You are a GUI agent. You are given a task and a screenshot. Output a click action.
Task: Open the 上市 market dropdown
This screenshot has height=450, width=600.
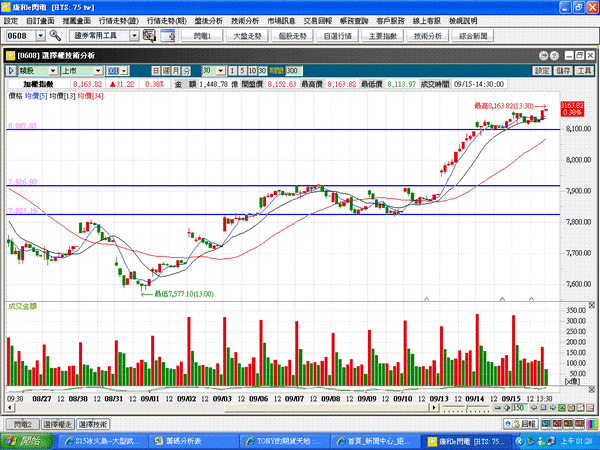coord(98,71)
